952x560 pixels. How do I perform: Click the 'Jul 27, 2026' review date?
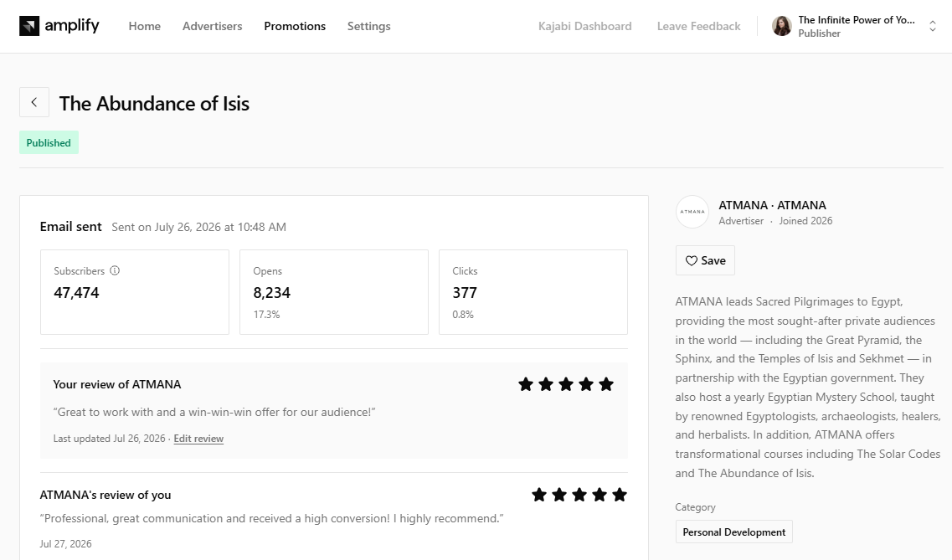(65, 543)
